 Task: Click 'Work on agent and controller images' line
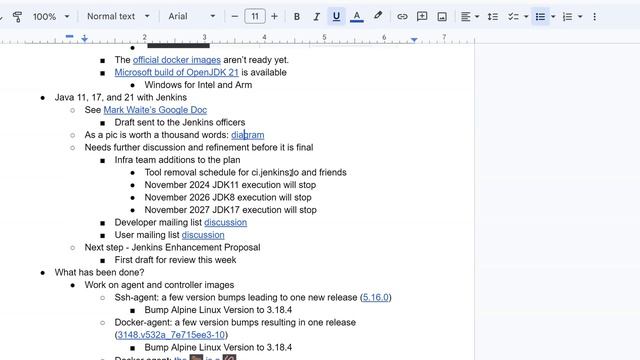tap(159, 285)
